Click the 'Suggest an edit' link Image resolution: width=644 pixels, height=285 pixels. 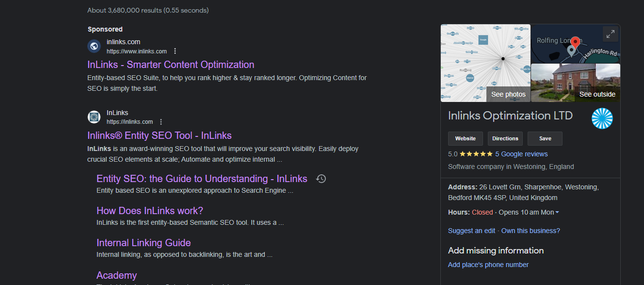472,231
